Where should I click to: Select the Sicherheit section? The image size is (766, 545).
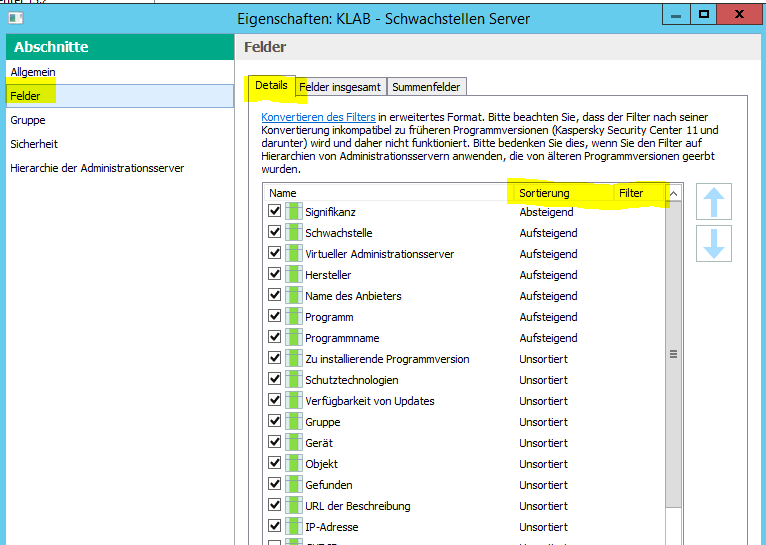[34, 144]
